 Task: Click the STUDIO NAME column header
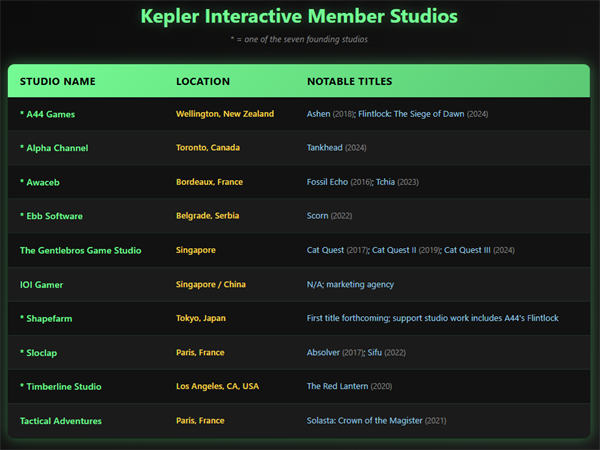pos(58,82)
